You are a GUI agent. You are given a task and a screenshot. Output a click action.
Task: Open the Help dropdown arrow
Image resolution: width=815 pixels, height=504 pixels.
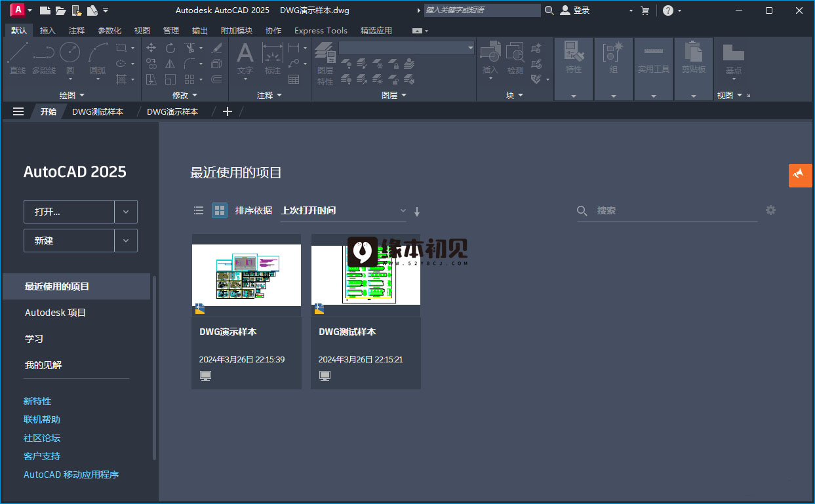click(x=679, y=10)
